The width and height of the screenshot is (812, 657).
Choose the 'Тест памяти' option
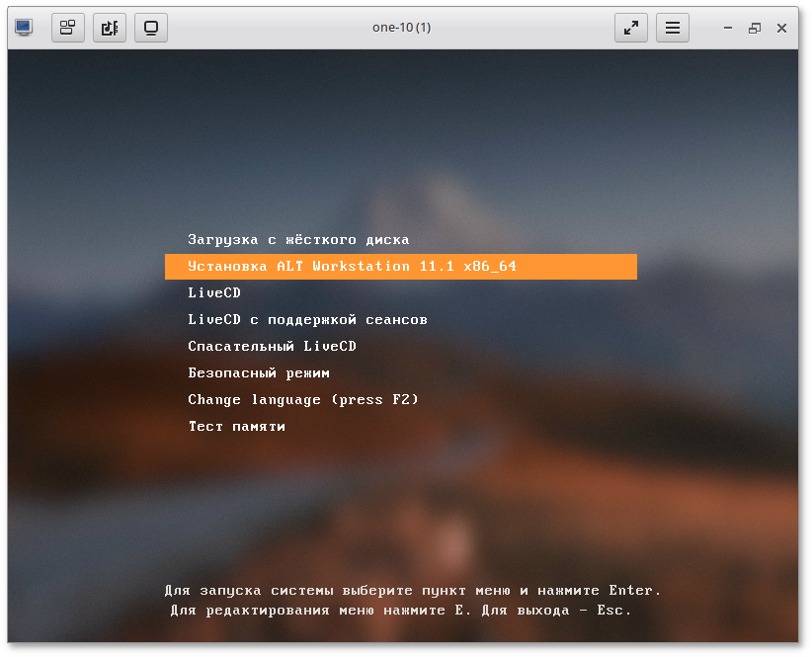236,427
